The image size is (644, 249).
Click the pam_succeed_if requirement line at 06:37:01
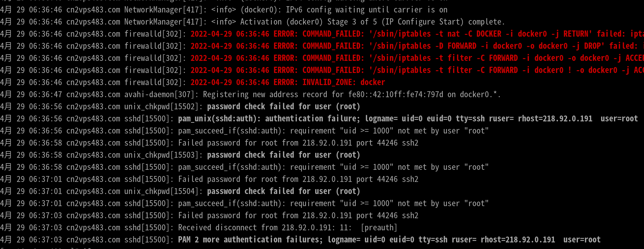coord(244,203)
